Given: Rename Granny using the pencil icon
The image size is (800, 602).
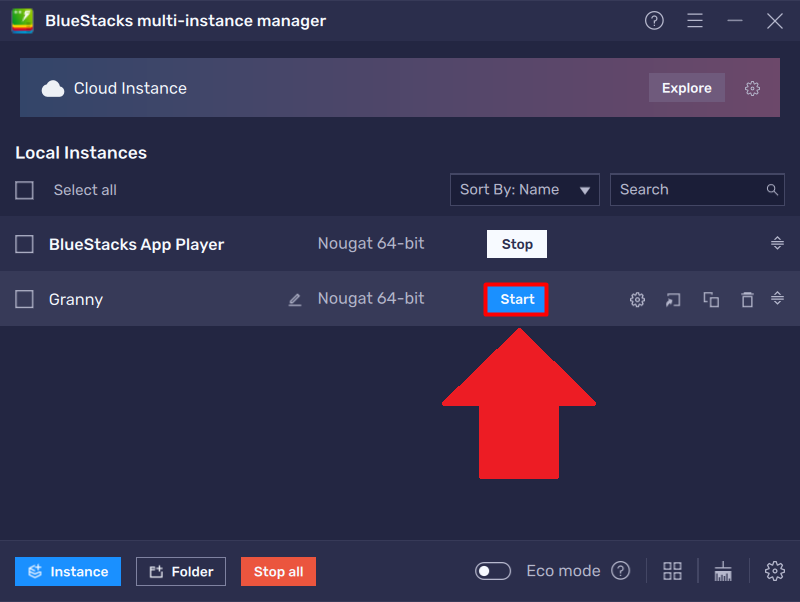Looking at the screenshot, I should 294,299.
